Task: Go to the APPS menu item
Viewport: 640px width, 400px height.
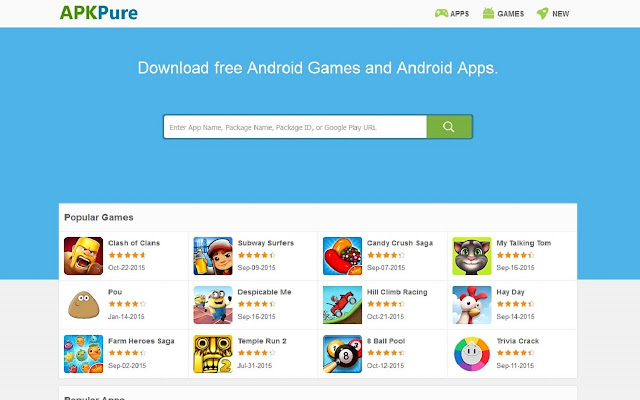Action: point(452,13)
